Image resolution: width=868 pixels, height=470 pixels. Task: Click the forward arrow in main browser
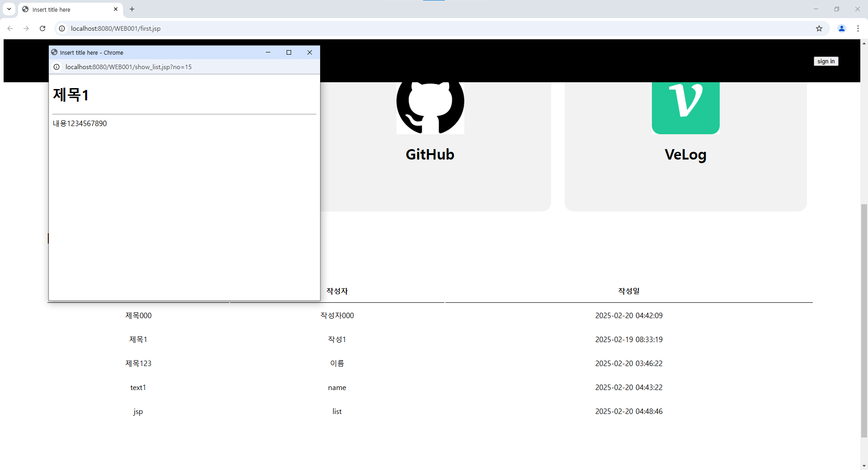26,28
